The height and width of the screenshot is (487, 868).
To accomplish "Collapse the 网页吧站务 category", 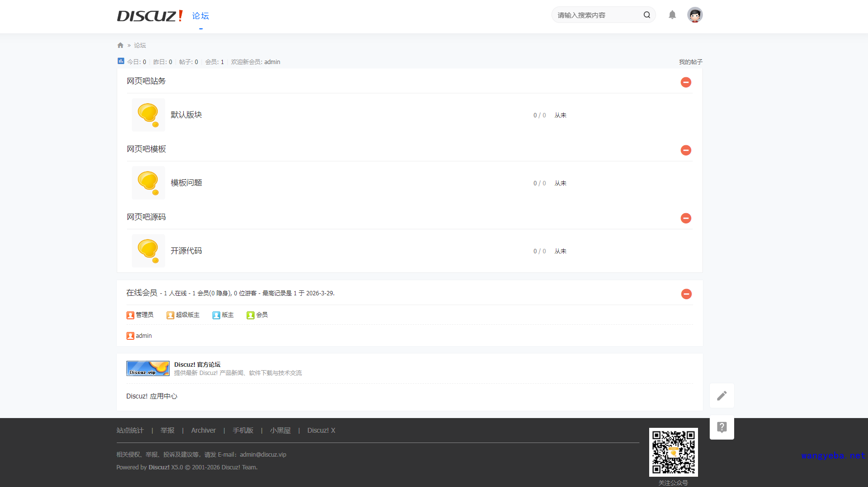I will coord(686,82).
